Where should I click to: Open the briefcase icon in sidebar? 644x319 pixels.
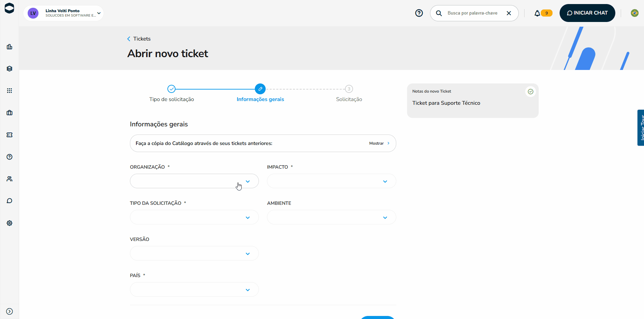[9, 113]
